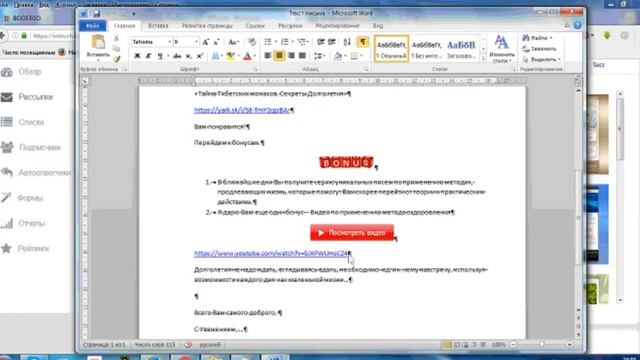Toggle center alignment
Viewport: 640px width, 360px height.
pyautogui.click(x=279, y=56)
